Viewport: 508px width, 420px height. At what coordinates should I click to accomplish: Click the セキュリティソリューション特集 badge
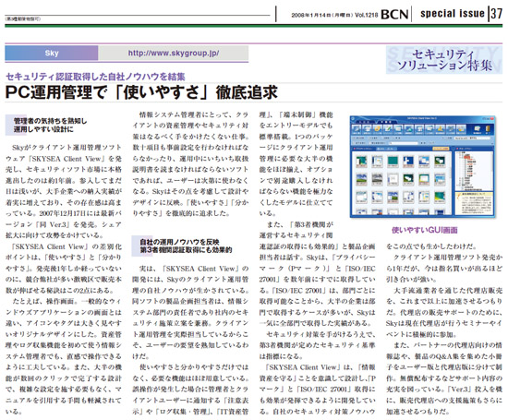coord(444,60)
